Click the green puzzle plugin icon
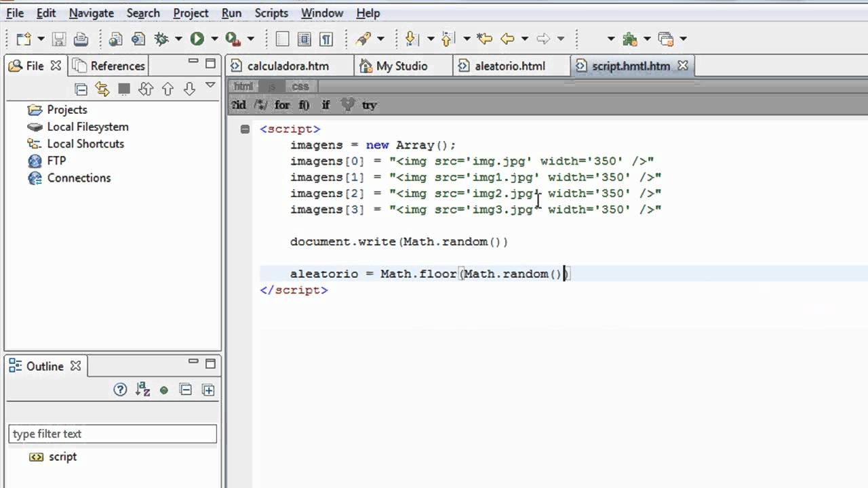 click(630, 39)
